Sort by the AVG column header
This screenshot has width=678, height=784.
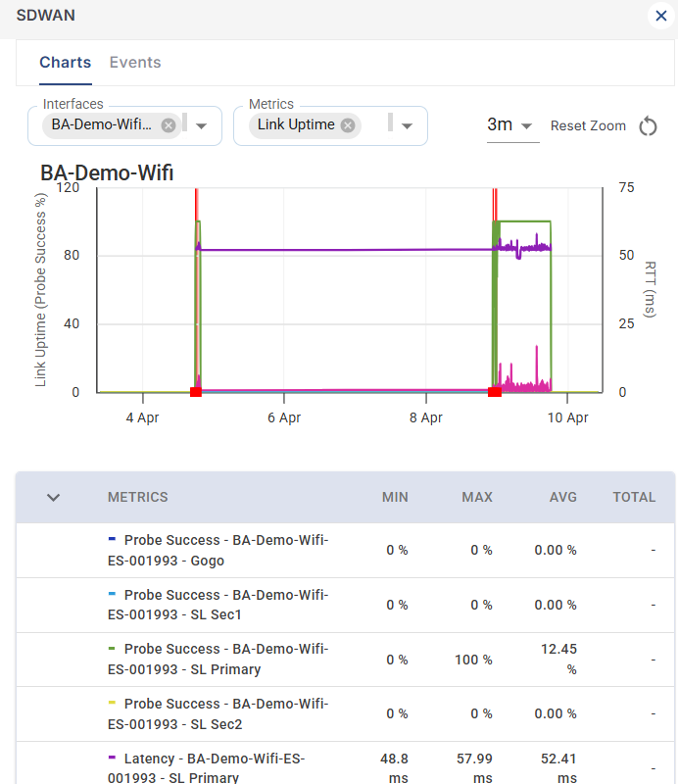[x=562, y=498]
